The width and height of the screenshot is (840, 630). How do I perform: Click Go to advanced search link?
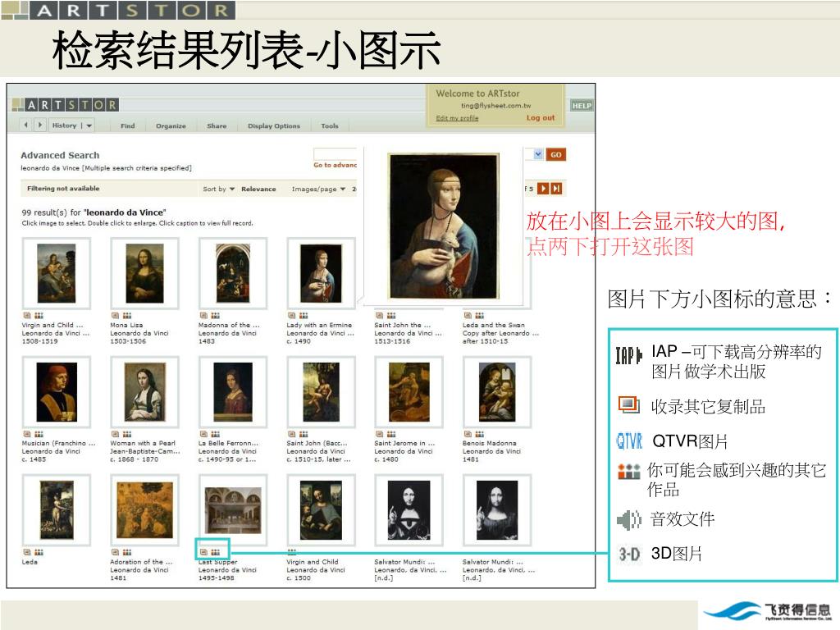(335, 165)
